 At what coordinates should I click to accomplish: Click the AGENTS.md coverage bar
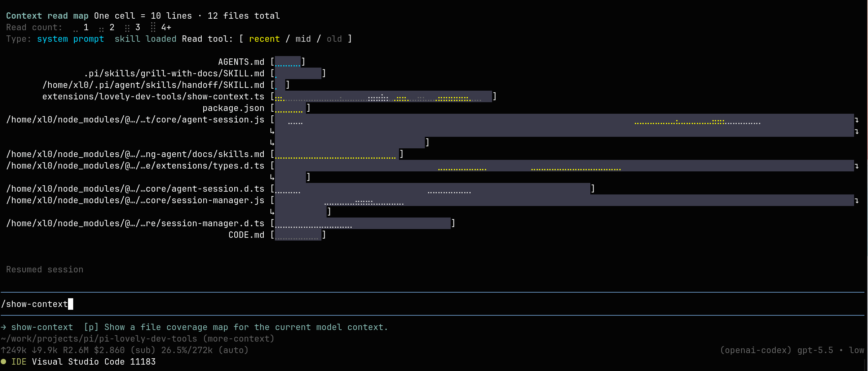(x=288, y=62)
